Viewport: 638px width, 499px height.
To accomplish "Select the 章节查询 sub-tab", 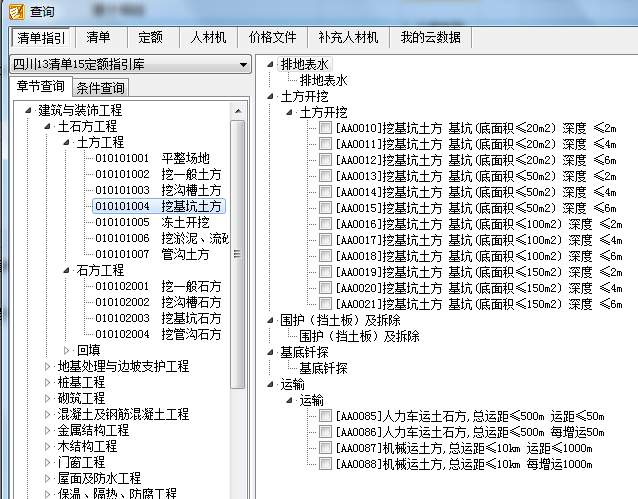I will 41,86.
